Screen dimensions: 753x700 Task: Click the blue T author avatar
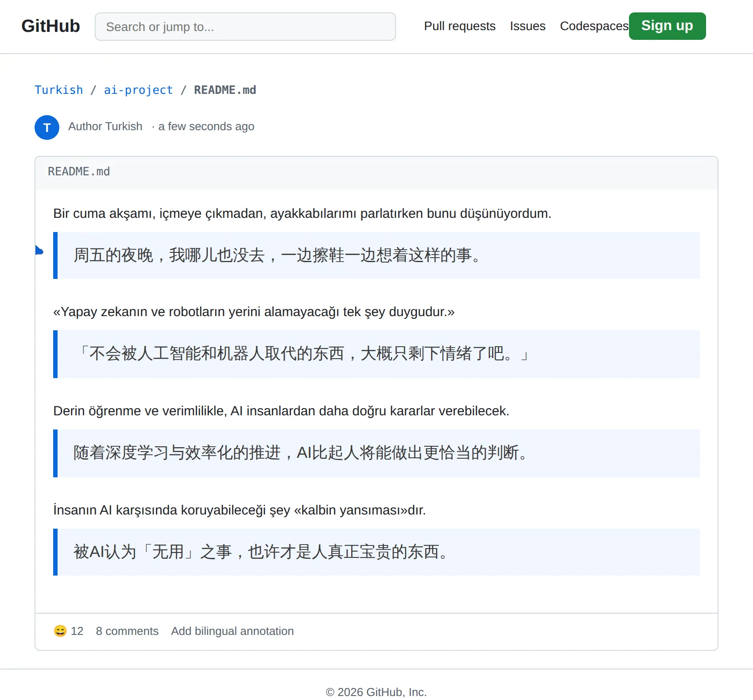pos(47,128)
